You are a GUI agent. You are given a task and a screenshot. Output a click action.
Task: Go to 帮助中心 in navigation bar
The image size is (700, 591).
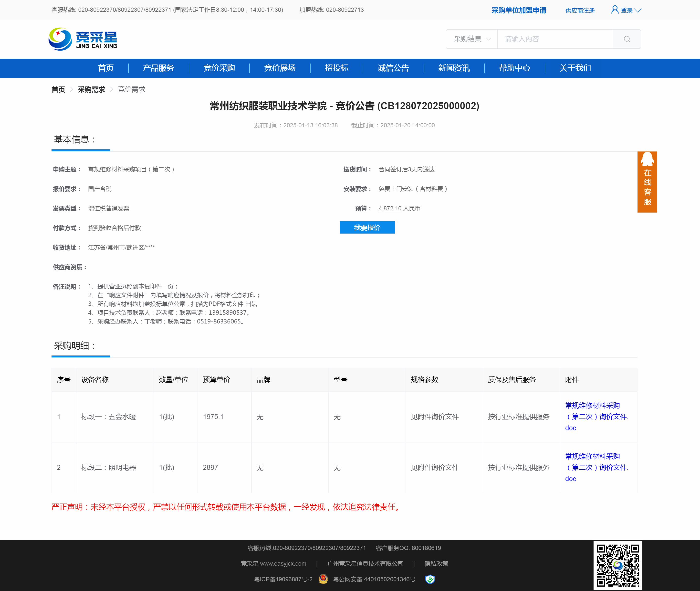coord(514,68)
